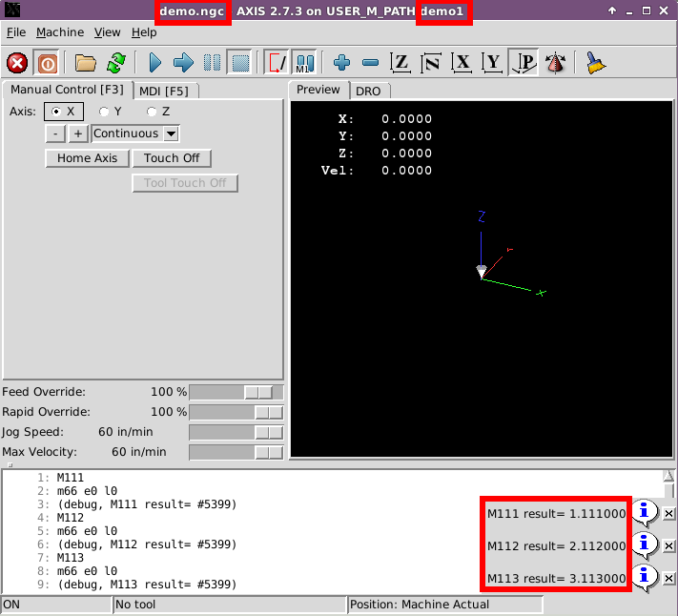Select the Preview tab

click(318, 90)
